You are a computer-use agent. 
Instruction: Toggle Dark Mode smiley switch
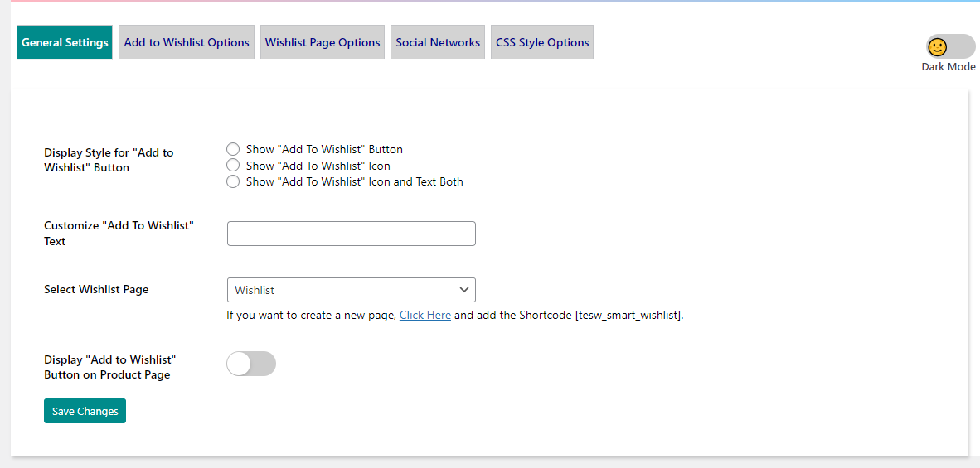click(950, 46)
